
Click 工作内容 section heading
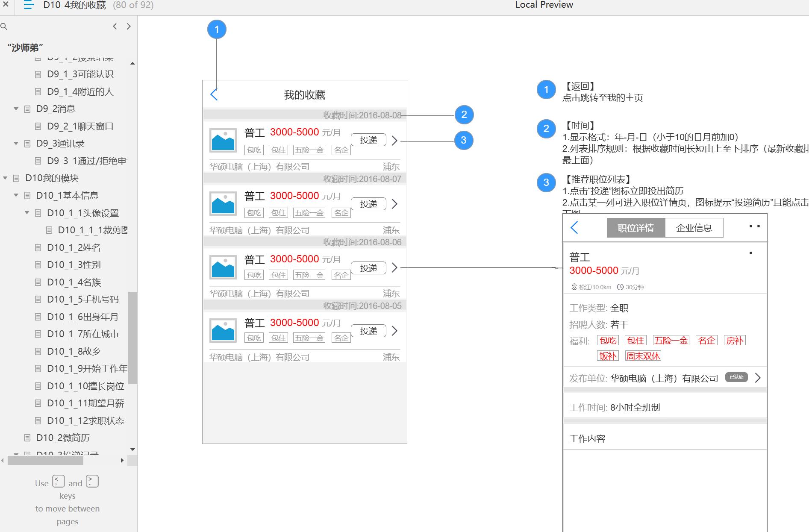point(587,438)
